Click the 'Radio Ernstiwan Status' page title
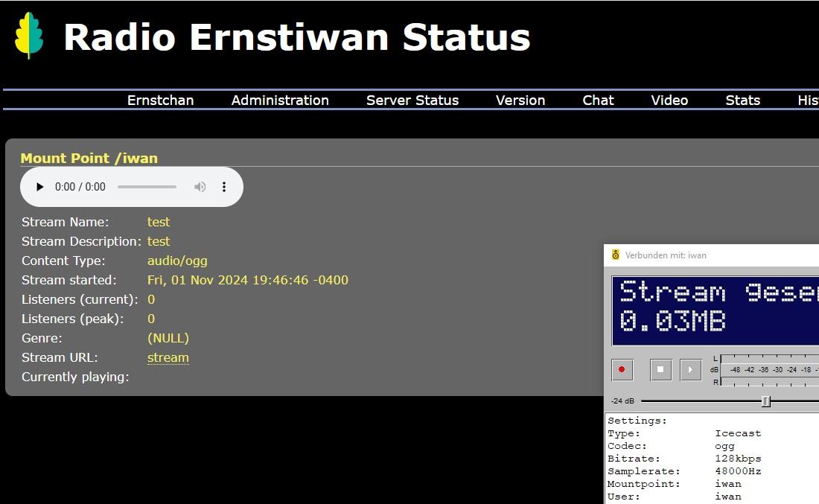This screenshot has height=504, width=819. 296,38
